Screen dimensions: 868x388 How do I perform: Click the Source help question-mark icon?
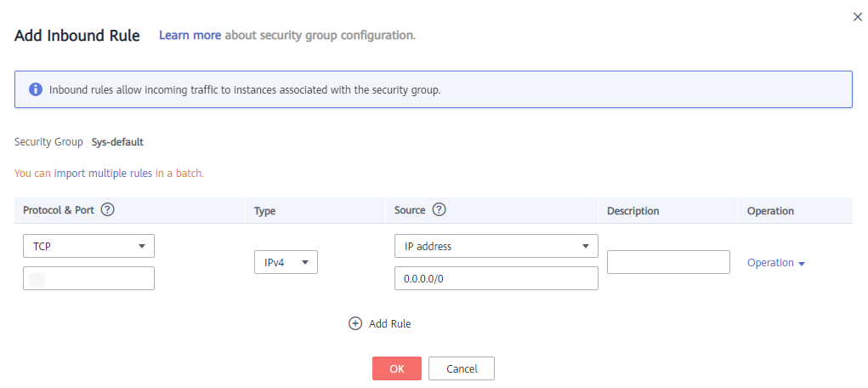click(440, 210)
